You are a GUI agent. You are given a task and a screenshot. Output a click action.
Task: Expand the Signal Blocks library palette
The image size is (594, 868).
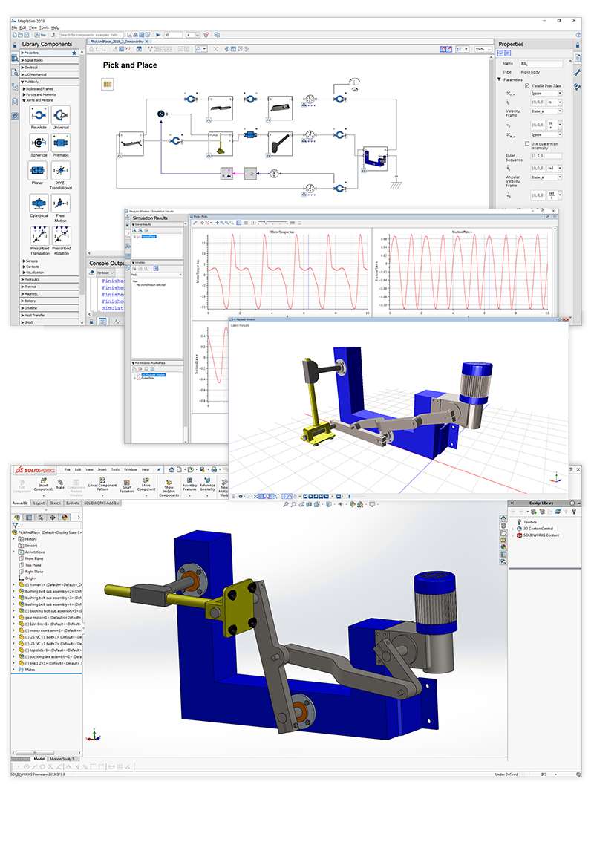pyautogui.click(x=50, y=60)
